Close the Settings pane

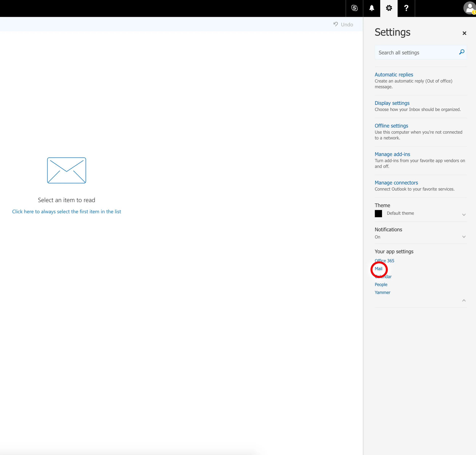(464, 33)
